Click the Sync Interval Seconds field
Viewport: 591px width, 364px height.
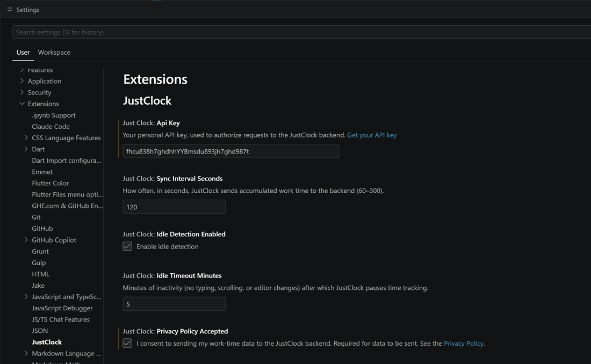pyautogui.click(x=174, y=207)
